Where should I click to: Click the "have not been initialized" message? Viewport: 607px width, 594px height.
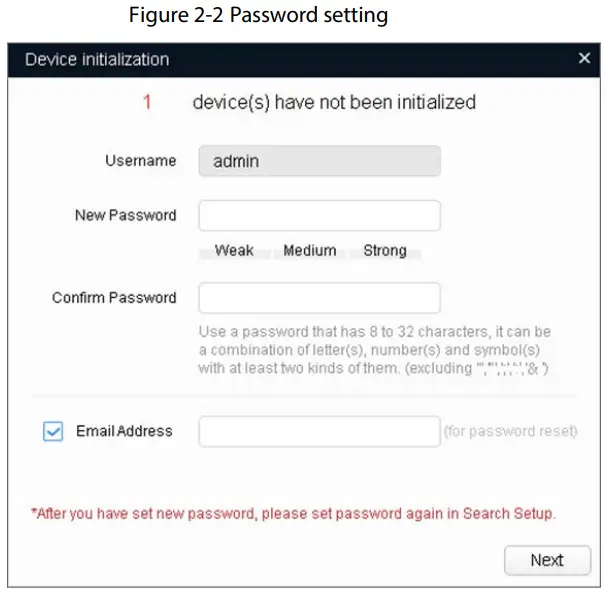point(334,102)
